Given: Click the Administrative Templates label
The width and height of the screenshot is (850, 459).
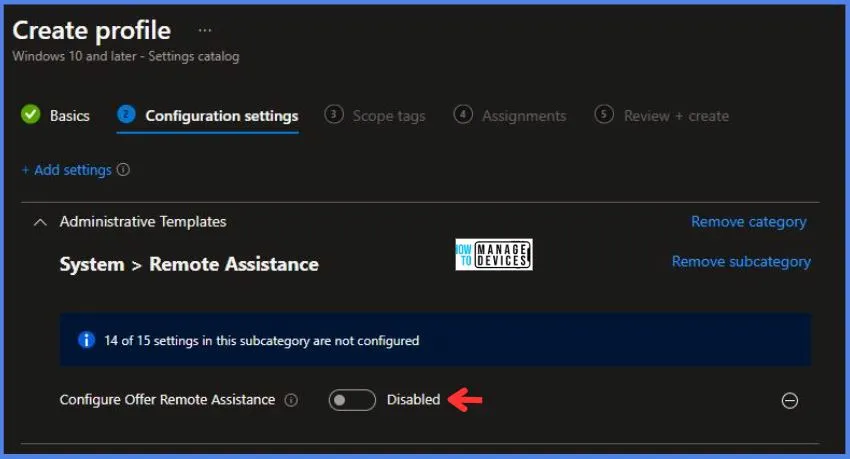Looking at the screenshot, I should pyautogui.click(x=143, y=222).
